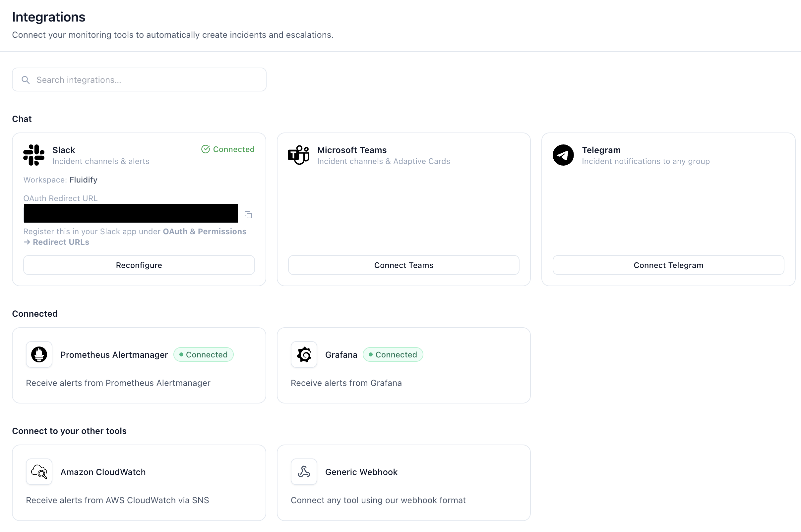Click the Telegram paper plane icon

tap(563, 155)
